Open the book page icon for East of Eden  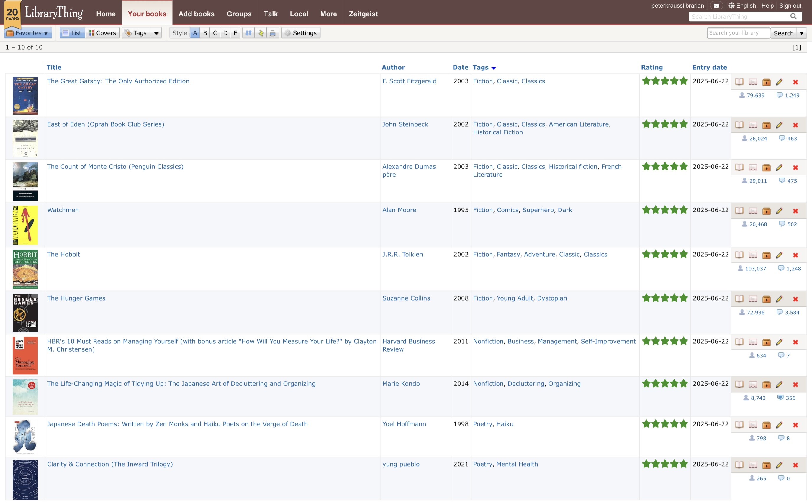[739, 125]
